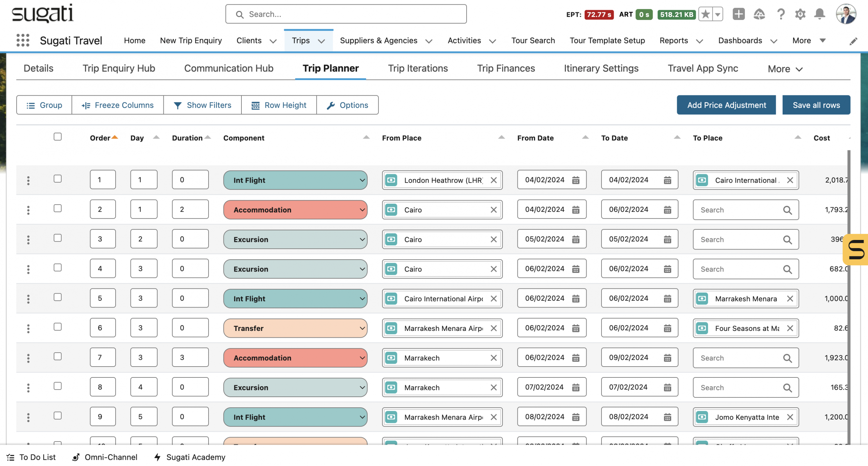Open the Communication Hub tab

229,68
